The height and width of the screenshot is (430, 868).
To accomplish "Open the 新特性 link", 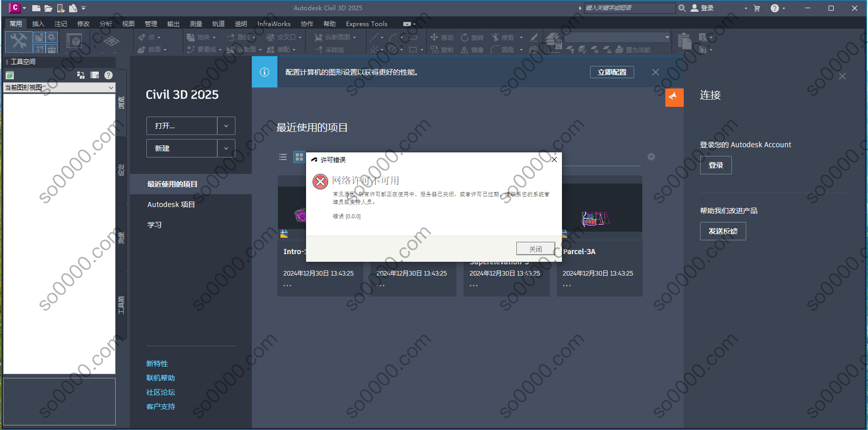I will coord(157,364).
